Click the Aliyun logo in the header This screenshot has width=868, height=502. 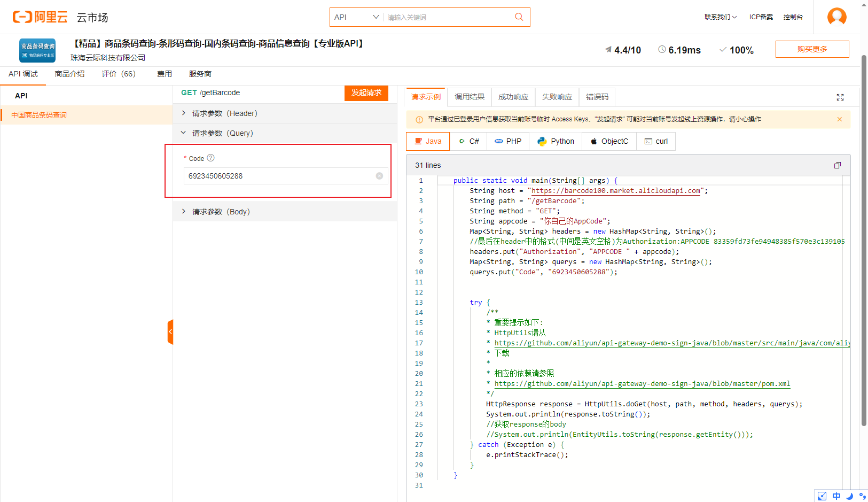(x=40, y=17)
